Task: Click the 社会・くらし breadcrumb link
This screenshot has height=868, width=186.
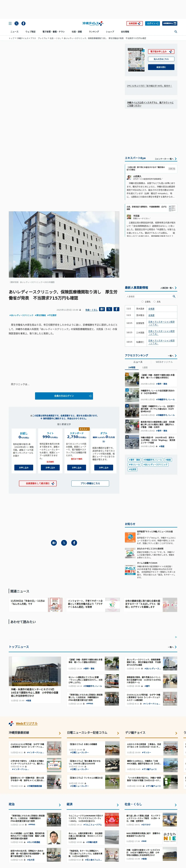Action: coord(55,38)
